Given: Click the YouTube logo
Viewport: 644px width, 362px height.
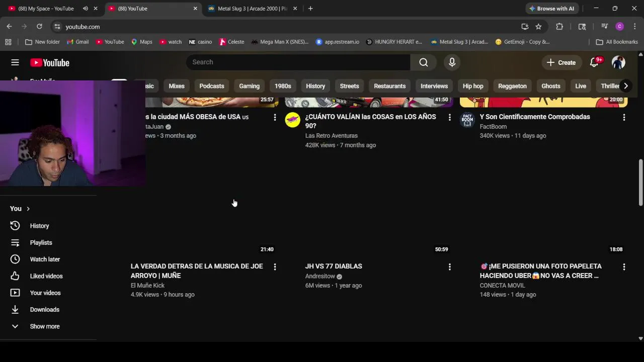Looking at the screenshot, I should click(49, 62).
